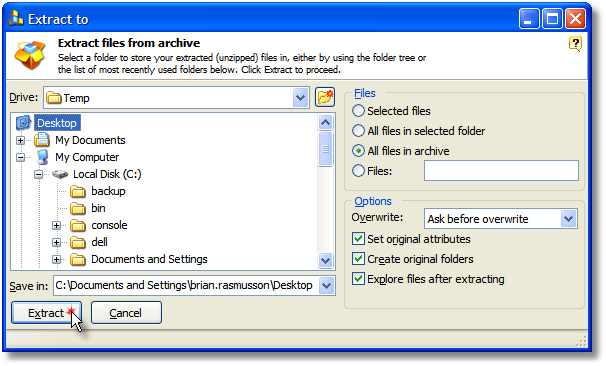The width and height of the screenshot is (606, 366).
Task: Expand the Documents and Settings node
Action: 56,259
